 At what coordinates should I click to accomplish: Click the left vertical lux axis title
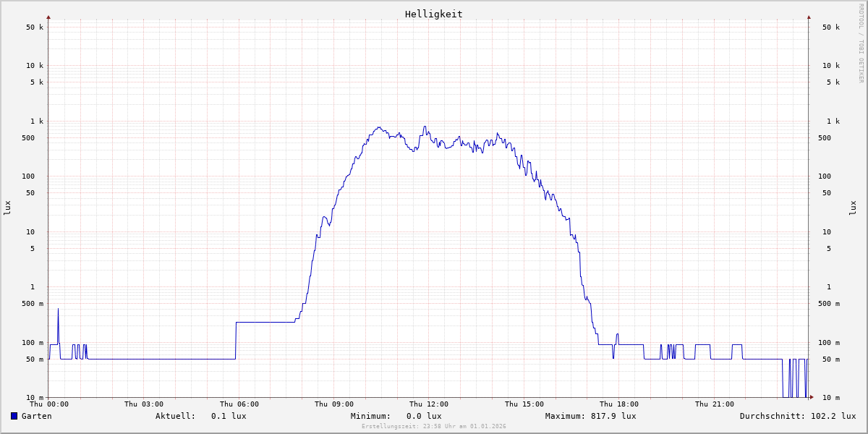point(7,208)
